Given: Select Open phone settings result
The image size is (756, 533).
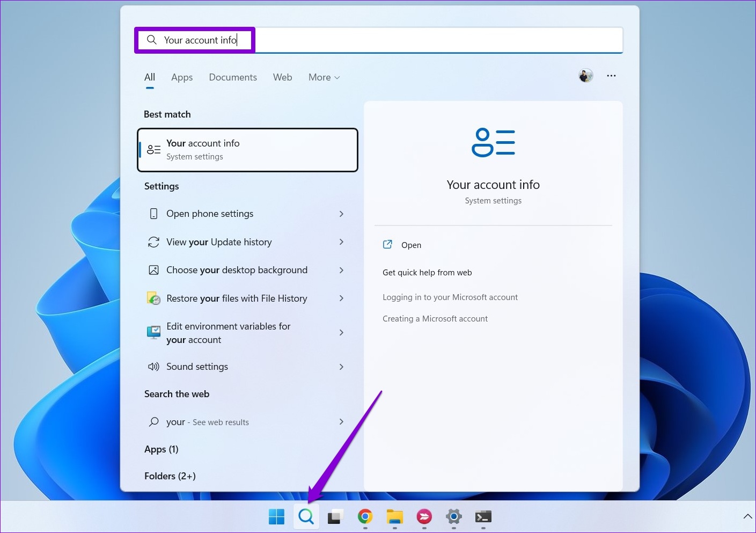Looking at the screenshot, I should (x=247, y=214).
